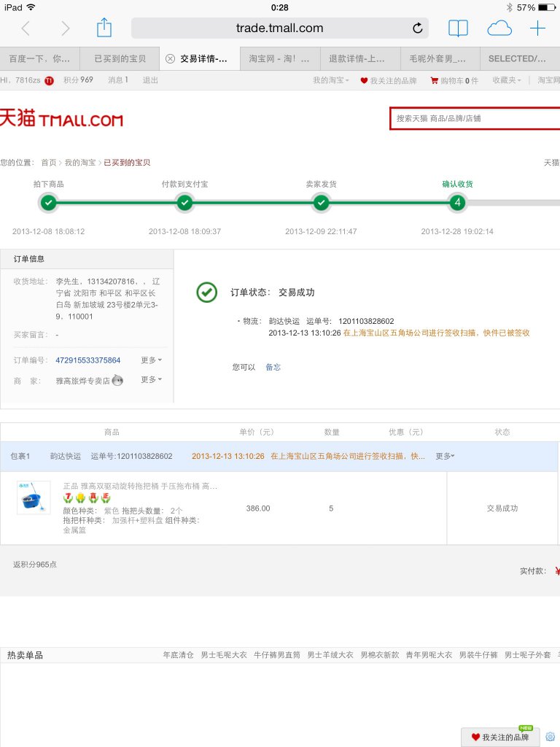
Task: Open 我关注的品牌 in top bar
Action: [x=389, y=80]
